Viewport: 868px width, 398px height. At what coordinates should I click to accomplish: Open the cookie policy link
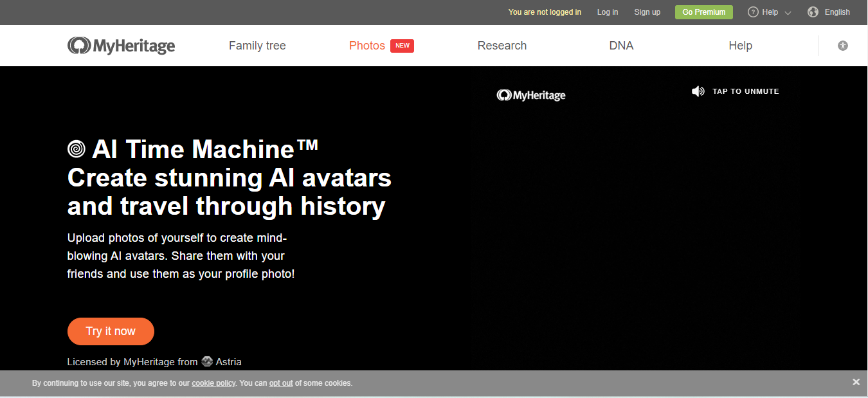click(x=213, y=383)
